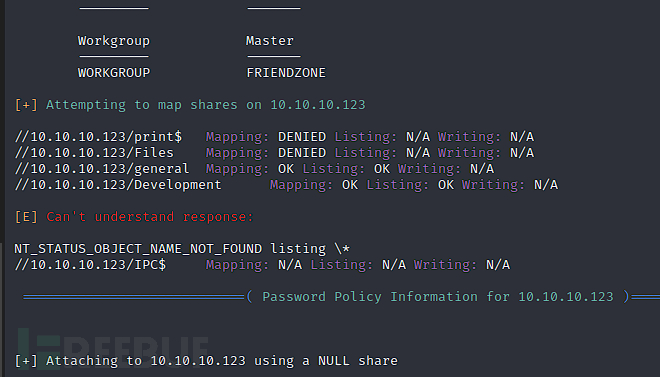The height and width of the screenshot is (377, 660).
Task: Click DENIED on the print$ row
Action: [x=302, y=137]
